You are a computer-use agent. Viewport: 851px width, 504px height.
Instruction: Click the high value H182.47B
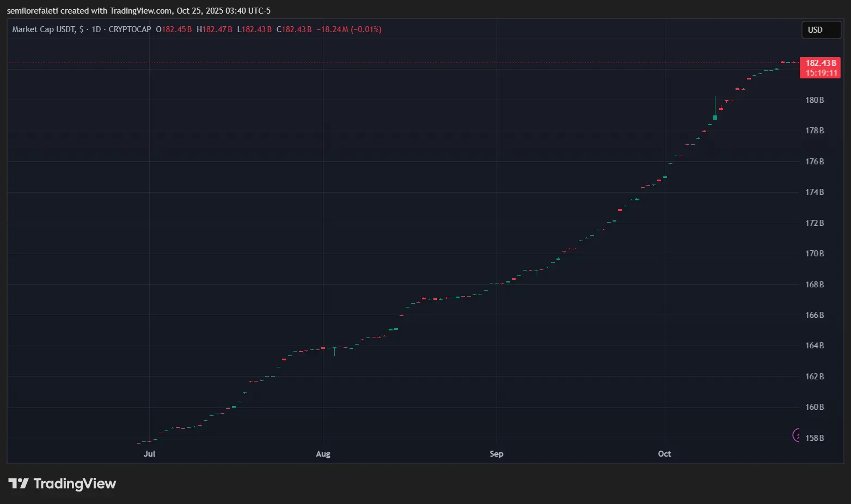[215, 29]
